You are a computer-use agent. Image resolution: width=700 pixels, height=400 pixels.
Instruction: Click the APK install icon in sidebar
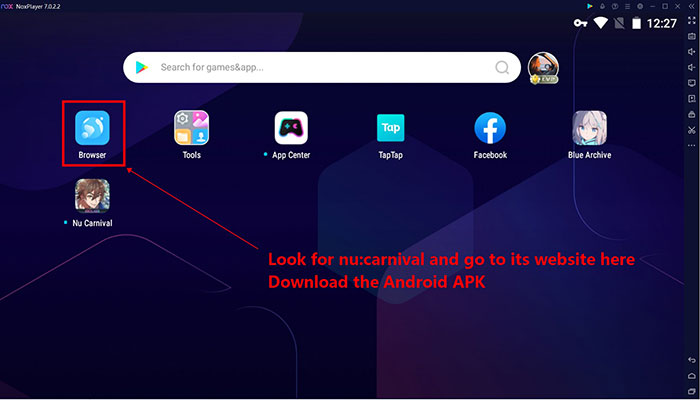click(x=692, y=114)
